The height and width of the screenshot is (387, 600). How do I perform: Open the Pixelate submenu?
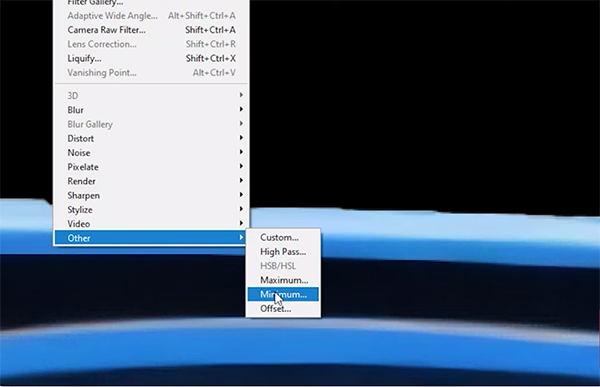click(151, 167)
